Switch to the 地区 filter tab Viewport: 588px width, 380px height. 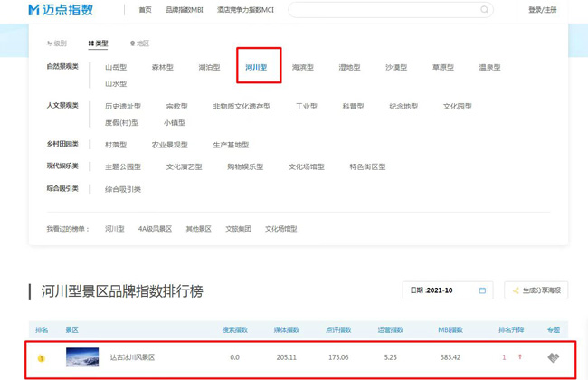(139, 43)
